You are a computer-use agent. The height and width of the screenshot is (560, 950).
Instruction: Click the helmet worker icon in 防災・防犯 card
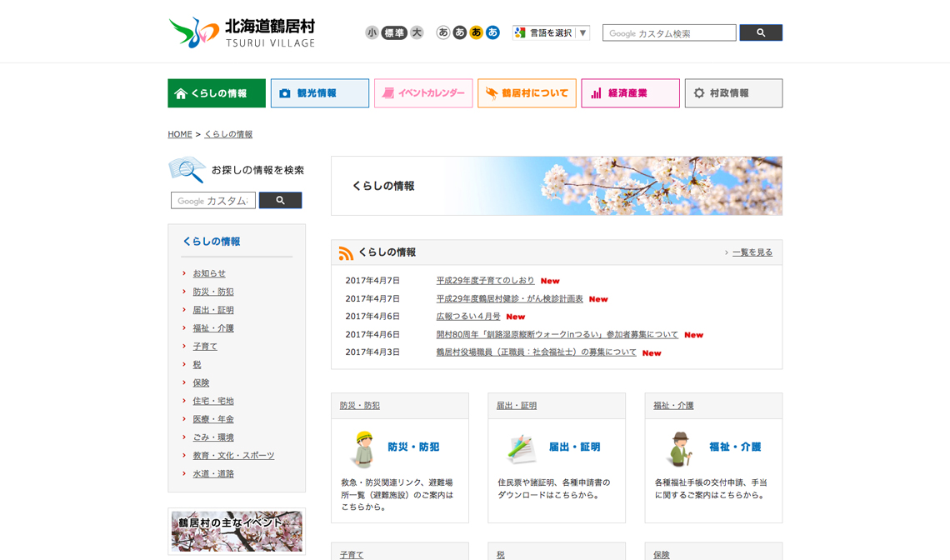tap(363, 449)
